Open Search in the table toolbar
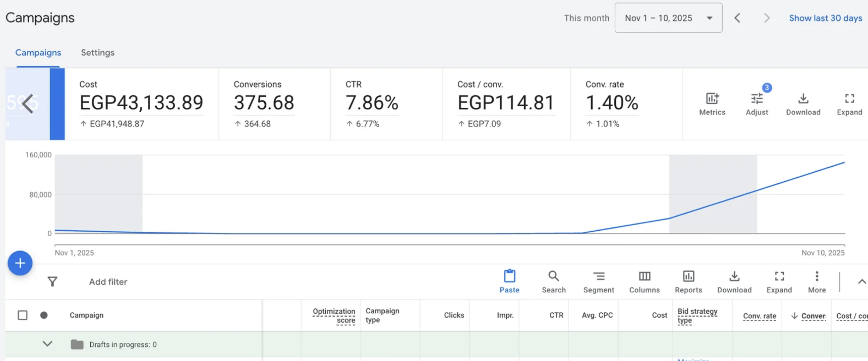This screenshot has width=868, height=361. (x=553, y=277)
